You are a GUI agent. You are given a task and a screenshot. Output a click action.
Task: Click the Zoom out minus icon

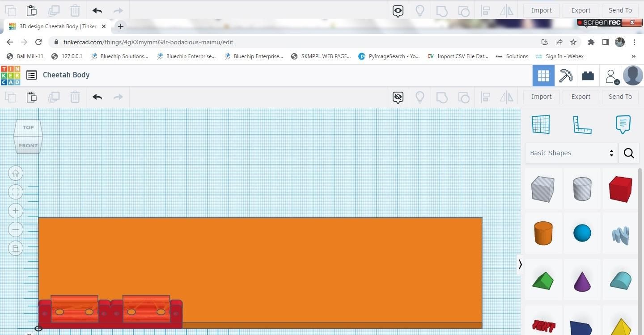[x=16, y=229]
